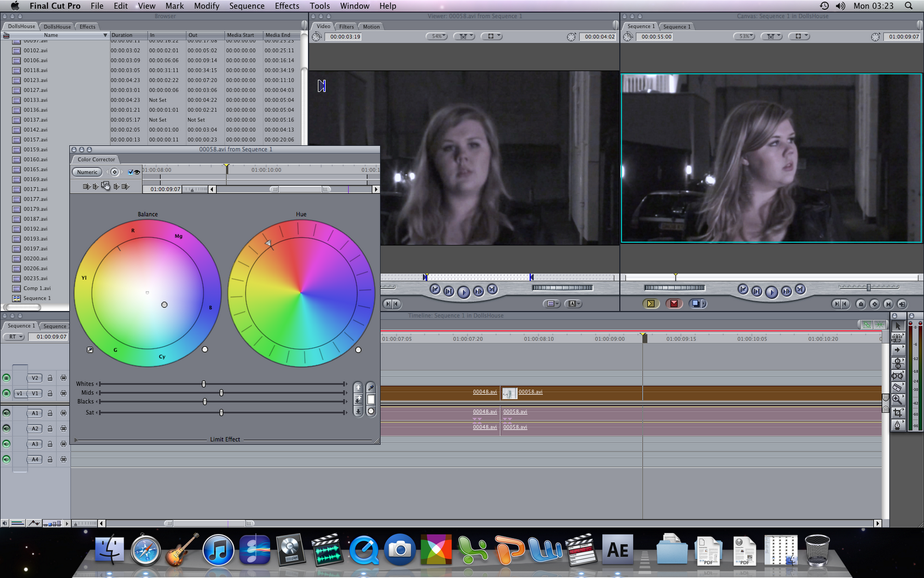Viewport: 924px width, 578px height.
Task: Expand the Limit Effect disclosure triangle
Action: tap(75, 440)
